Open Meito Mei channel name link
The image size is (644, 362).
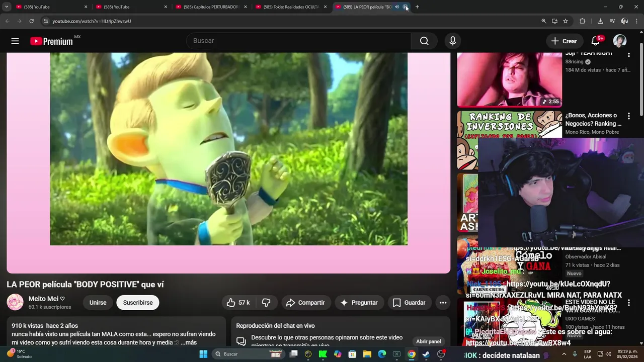click(x=43, y=299)
